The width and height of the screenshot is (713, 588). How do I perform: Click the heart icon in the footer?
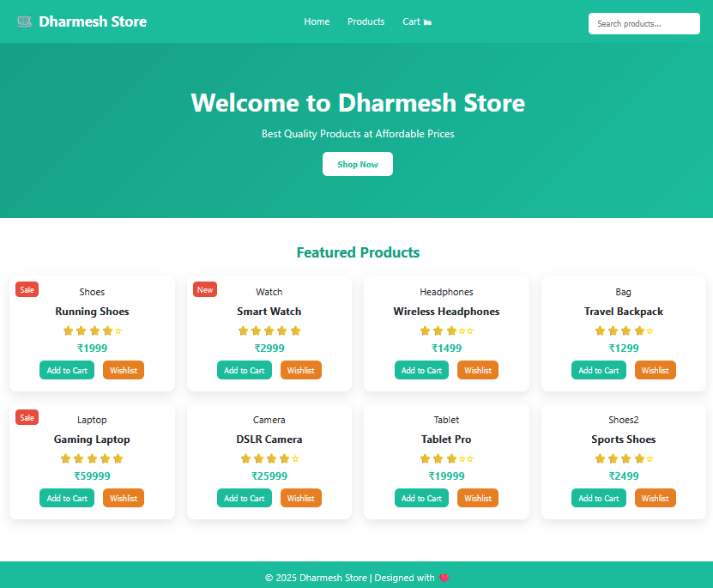pos(444,579)
